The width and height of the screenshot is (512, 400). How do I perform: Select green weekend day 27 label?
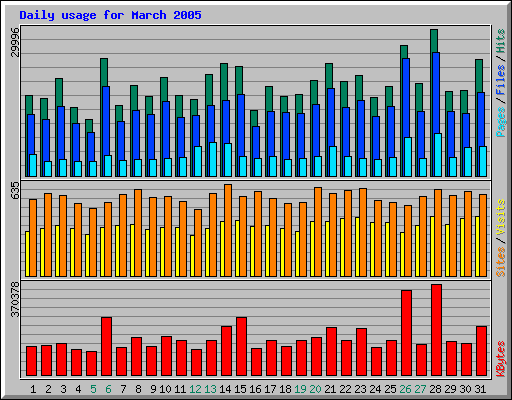coord(420,389)
